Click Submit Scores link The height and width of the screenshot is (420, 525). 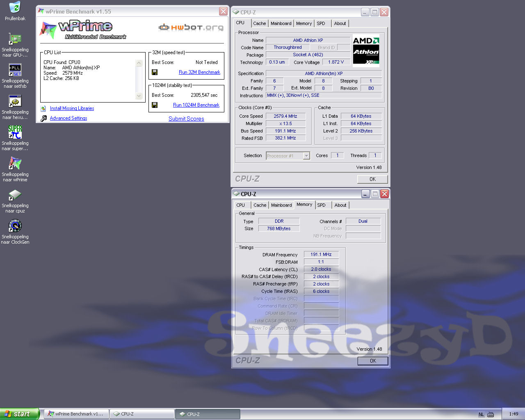point(186,119)
